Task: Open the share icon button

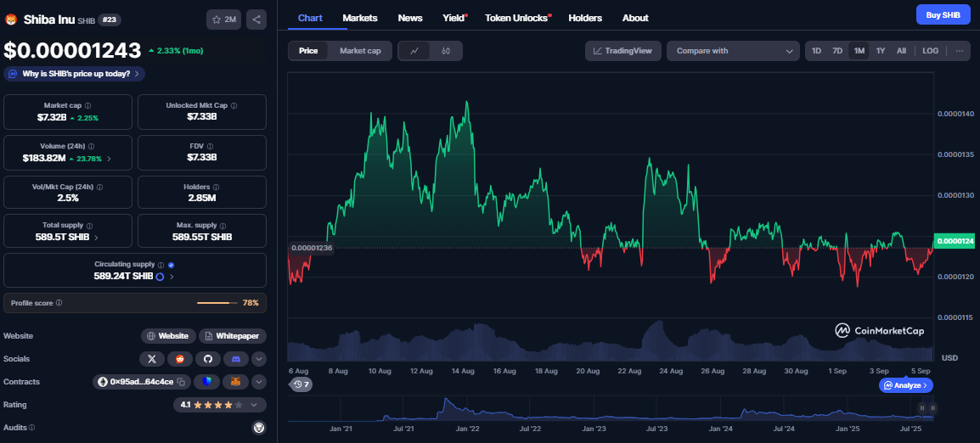Action: 256,20
